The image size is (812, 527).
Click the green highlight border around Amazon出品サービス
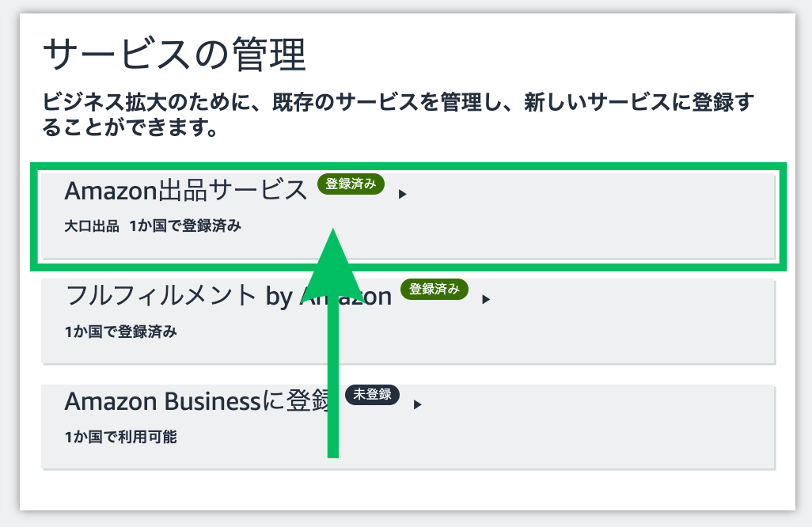pos(408,166)
